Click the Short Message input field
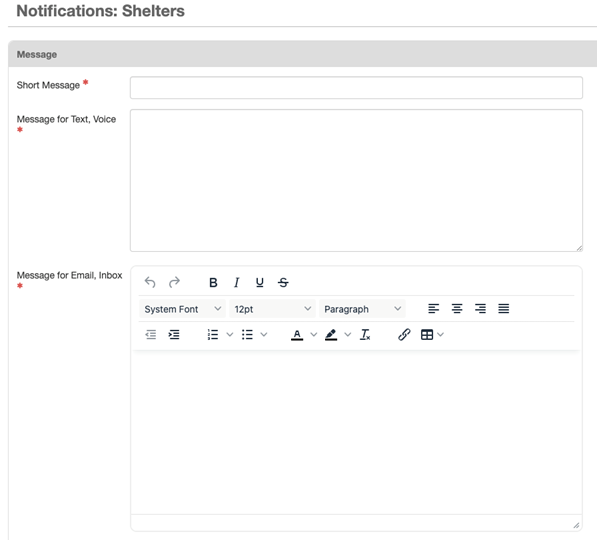606x551 pixels. click(356, 88)
